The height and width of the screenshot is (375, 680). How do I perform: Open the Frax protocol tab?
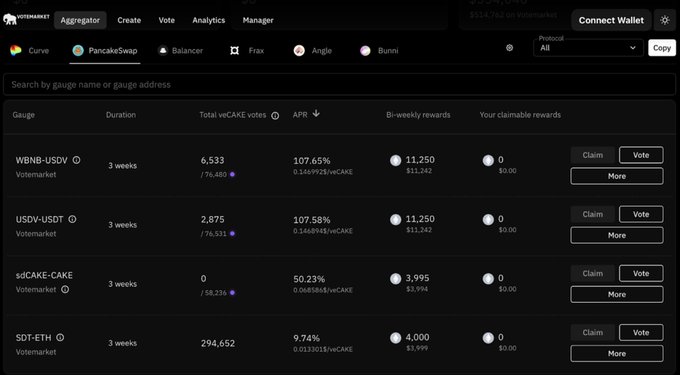point(247,51)
